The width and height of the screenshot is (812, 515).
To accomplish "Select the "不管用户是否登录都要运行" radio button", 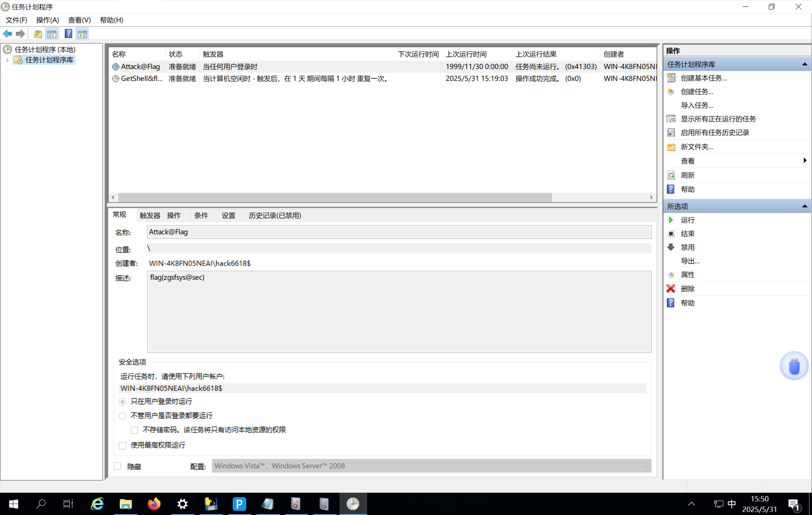I will point(122,416).
